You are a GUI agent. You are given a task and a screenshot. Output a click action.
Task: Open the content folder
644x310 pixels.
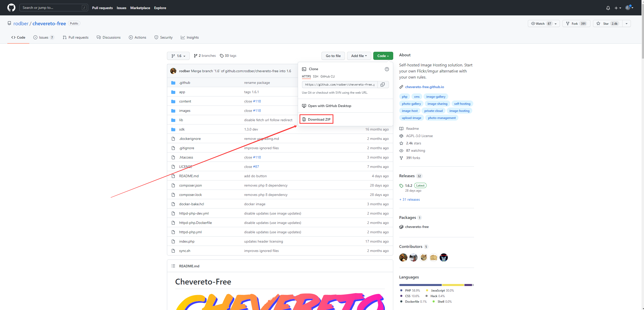click(x=185, y=101)
